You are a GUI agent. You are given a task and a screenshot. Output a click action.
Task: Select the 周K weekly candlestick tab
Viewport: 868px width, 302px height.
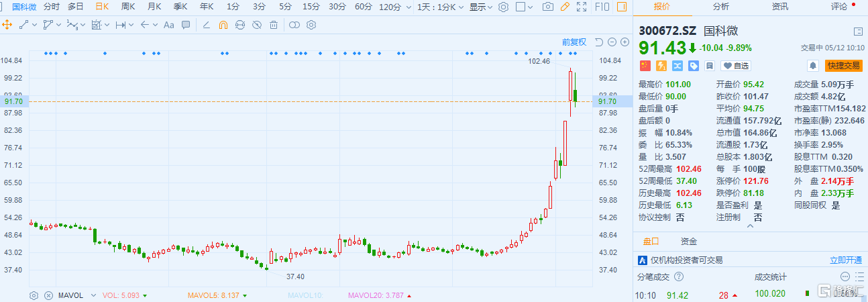(128, 7)
